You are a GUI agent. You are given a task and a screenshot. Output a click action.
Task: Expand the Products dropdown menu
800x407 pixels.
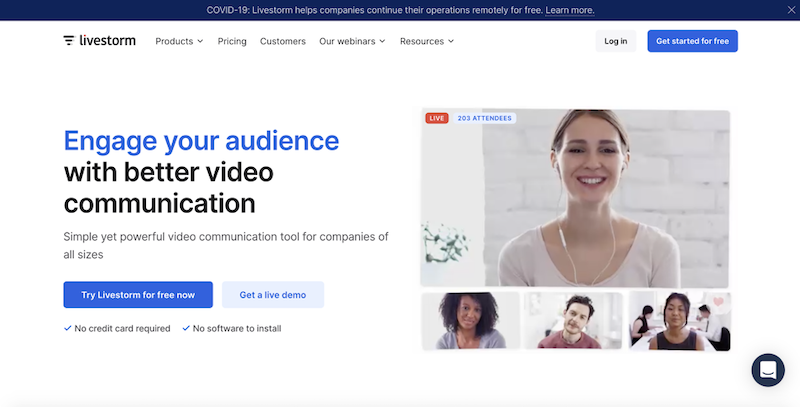click(x=179, y=41)
